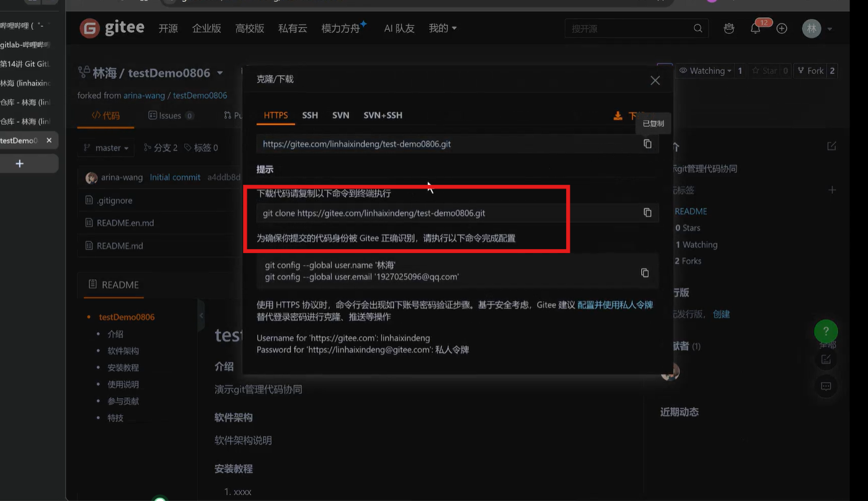
Task: Open the Issues tab
Action: pos(171,115)
